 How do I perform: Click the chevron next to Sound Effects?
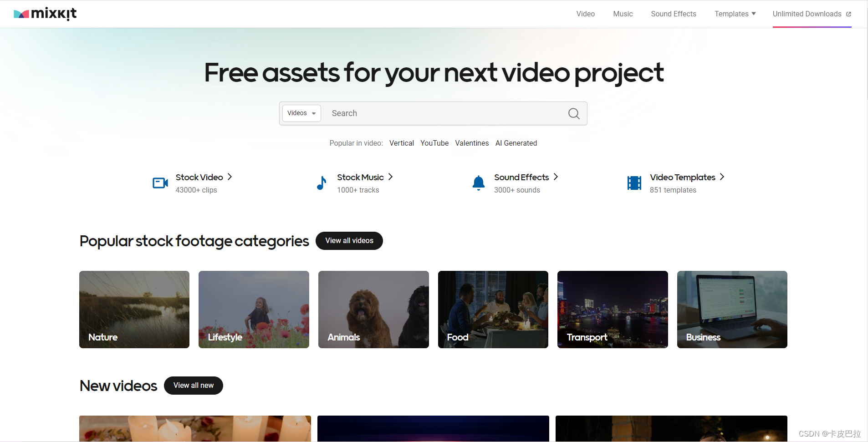coord(556,177)
